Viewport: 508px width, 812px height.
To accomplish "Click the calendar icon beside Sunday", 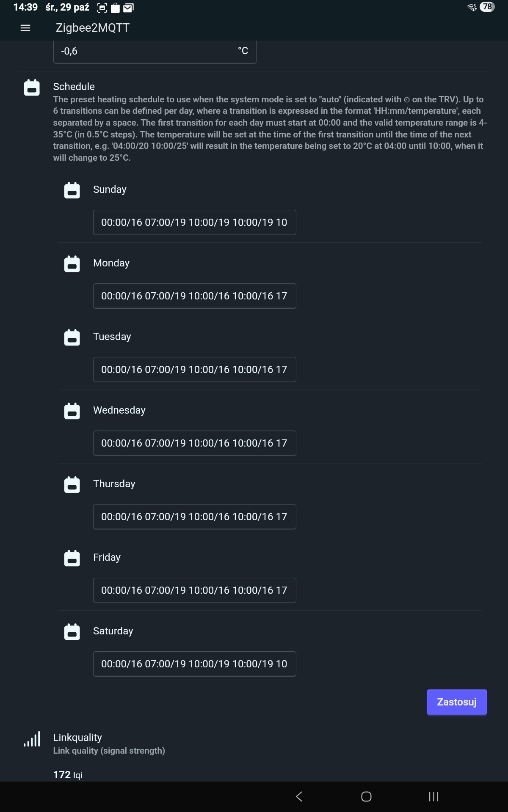I will pyautogui.click(x=72, y=190).
